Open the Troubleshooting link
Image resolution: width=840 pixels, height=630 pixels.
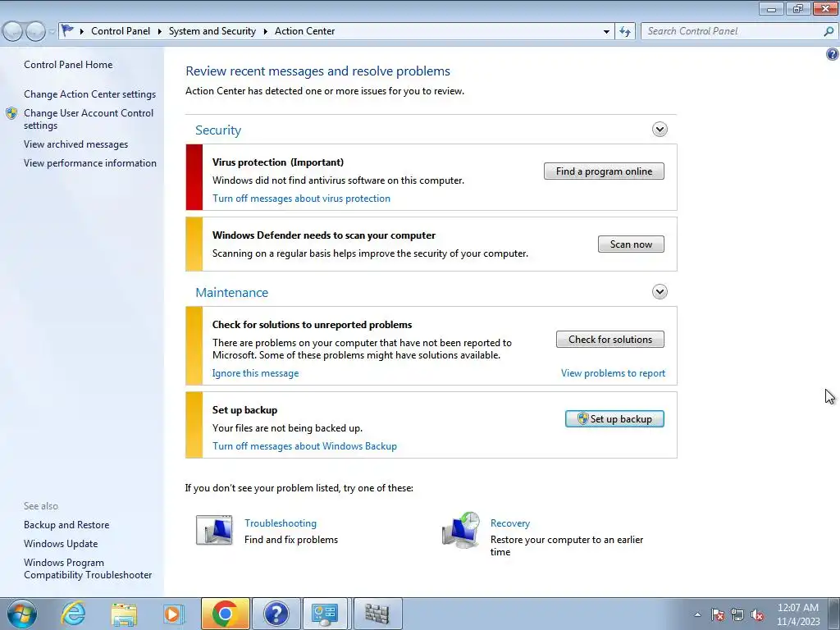281,523
